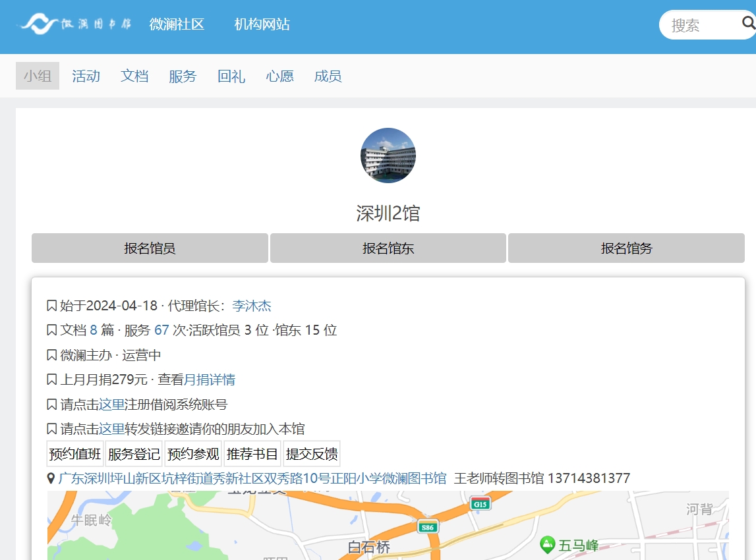The image size is (756, 560).
Task: Open the 机构网站 header menu
Action: click(262, 24)
